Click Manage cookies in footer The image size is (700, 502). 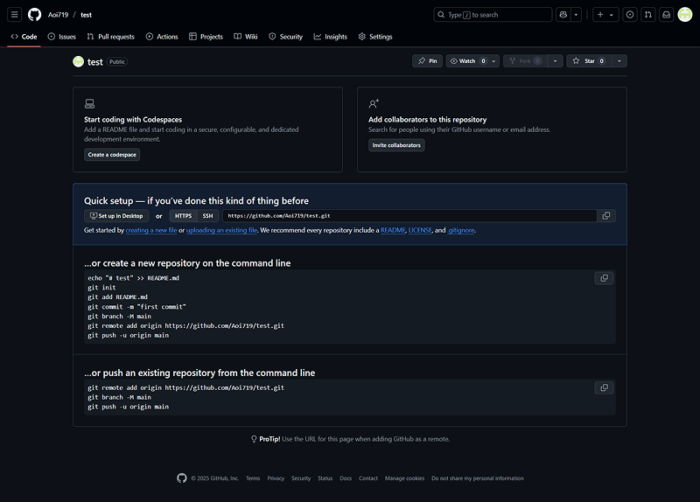[404, 478]
